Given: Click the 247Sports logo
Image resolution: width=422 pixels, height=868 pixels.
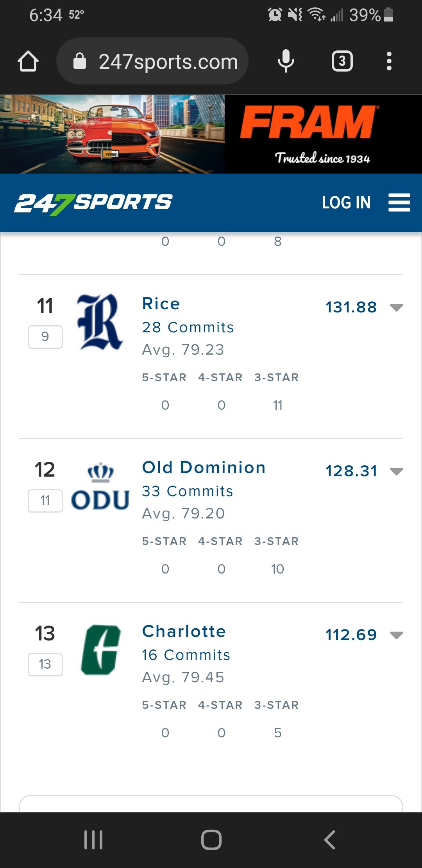Looking at the screenshot, I should click(93, 203).
